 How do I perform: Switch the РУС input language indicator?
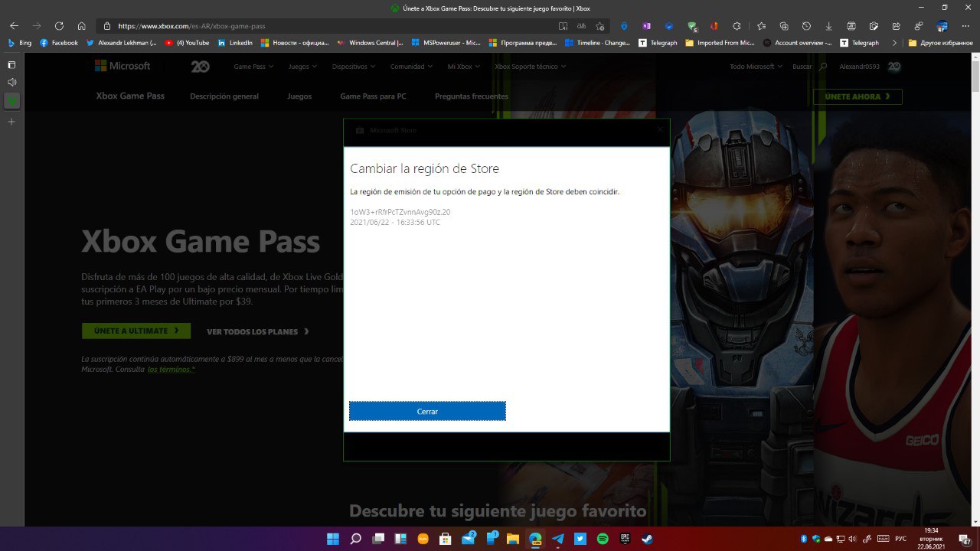click(x=902, y=539)
